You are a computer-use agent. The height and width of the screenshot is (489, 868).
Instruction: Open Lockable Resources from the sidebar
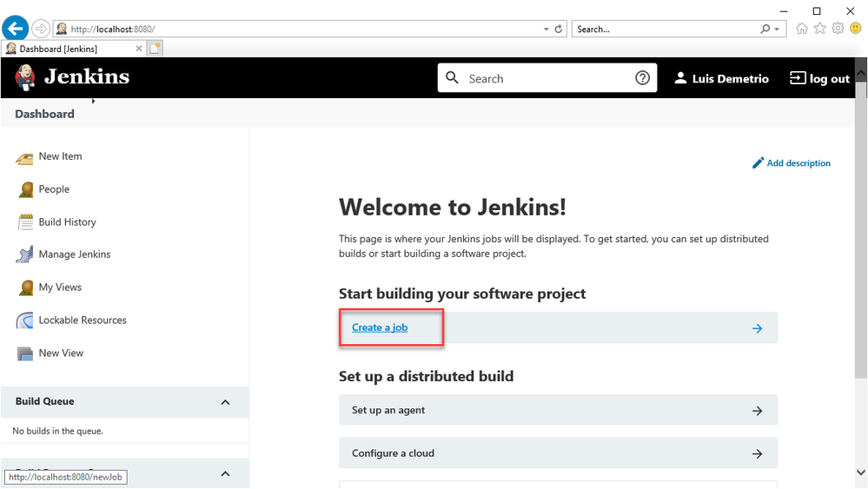tap(83, 320)
